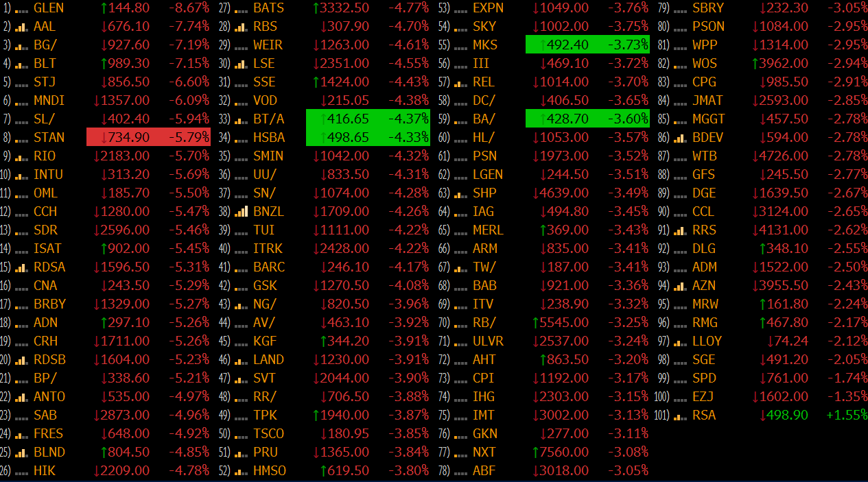Select the BATS ticker symbol
This screenshot has height=482, width=868.
(269, 8)
